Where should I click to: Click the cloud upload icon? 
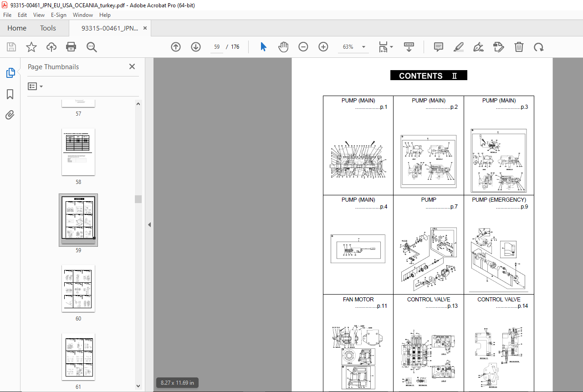click(51, 47)
